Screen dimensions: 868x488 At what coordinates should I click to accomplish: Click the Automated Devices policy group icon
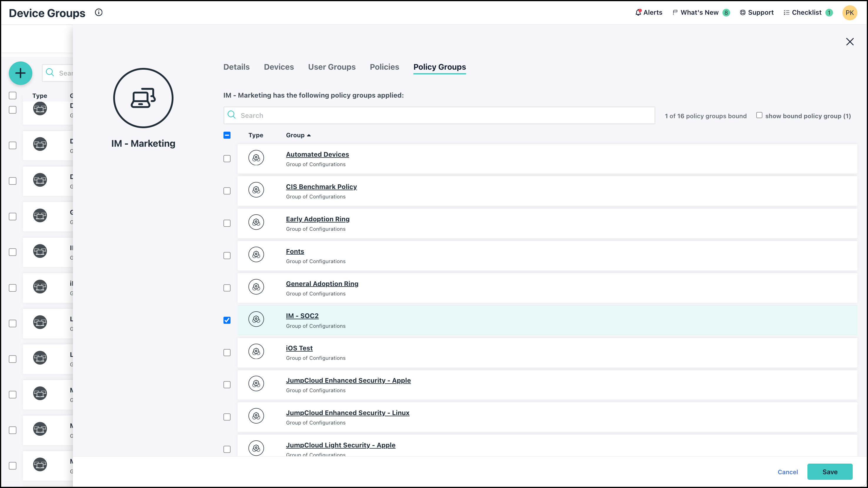[256, 158]
